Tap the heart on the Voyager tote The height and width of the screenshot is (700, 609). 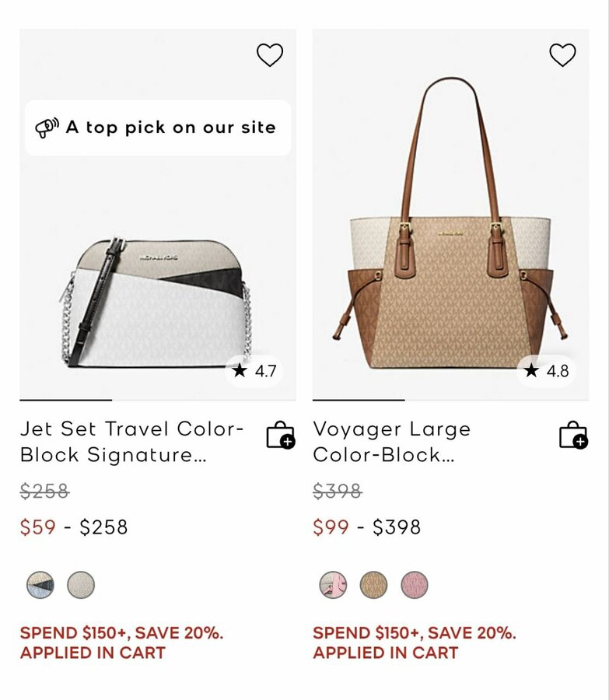562,55
